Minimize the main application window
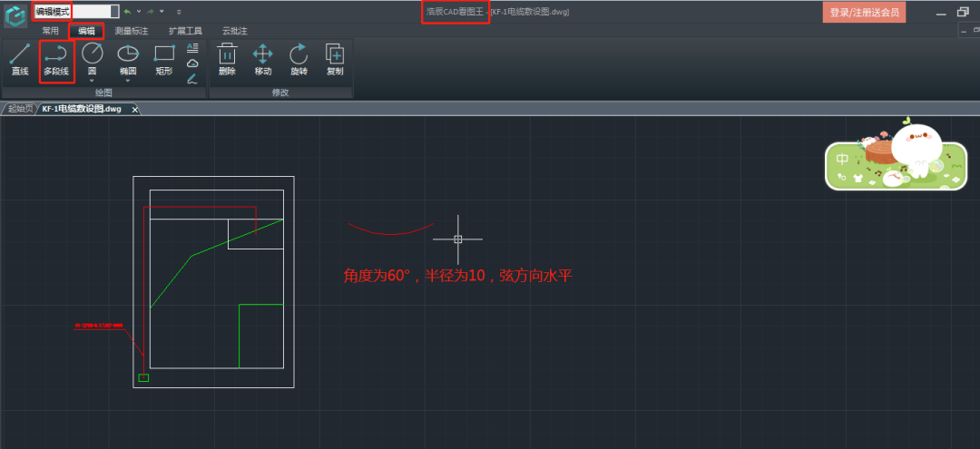The height and width of the screenshot is (449, 980). 941,13
